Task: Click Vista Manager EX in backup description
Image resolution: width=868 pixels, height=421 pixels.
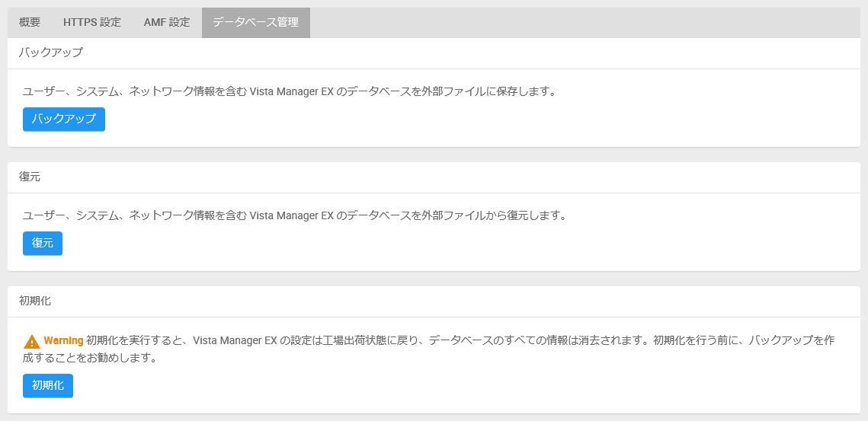Action: click(291, 92)
